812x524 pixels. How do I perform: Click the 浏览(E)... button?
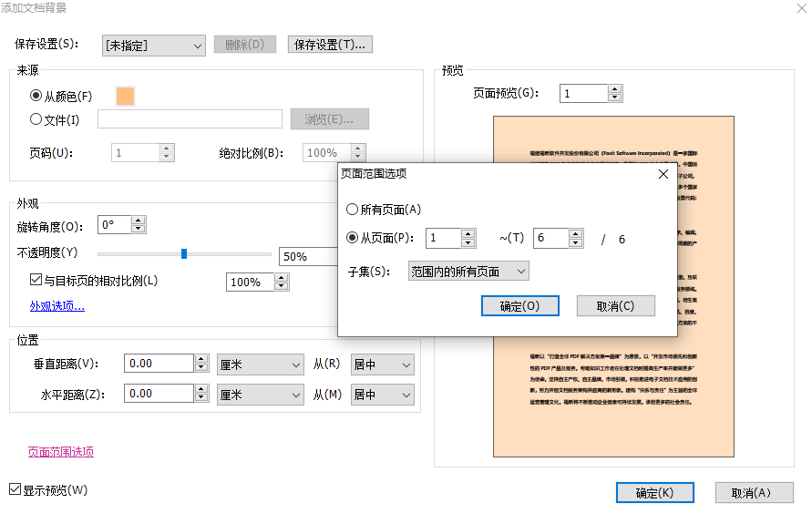pyautogui.click(x=329, y=119)
